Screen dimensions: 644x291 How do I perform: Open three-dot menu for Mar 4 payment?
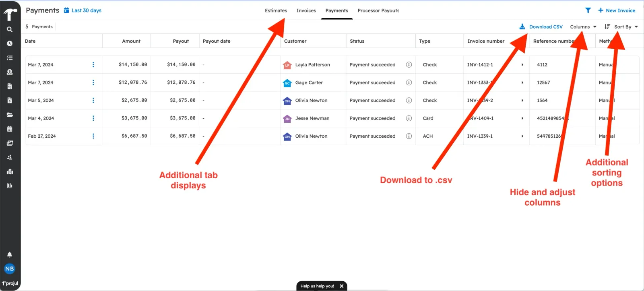point(93,118)
